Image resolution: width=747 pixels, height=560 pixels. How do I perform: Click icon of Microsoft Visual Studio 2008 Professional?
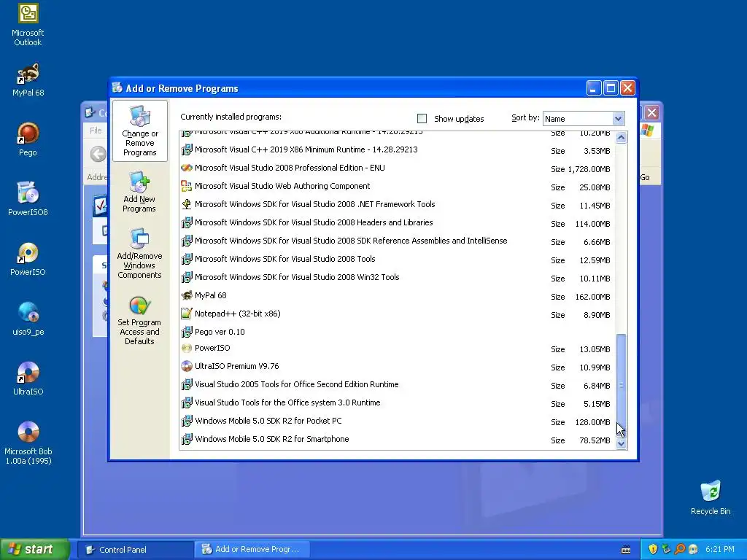(x=187, y=168)
